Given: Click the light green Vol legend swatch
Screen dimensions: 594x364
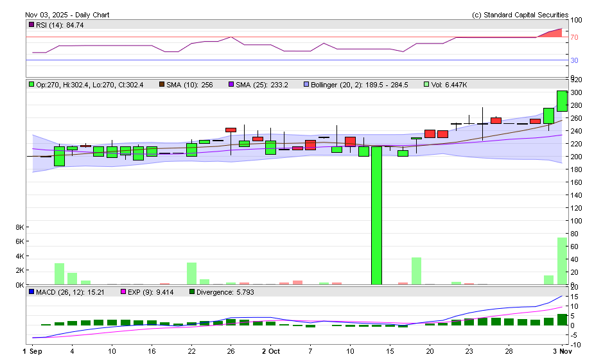Looking at the screenshot, I should [x=426, y=84].
